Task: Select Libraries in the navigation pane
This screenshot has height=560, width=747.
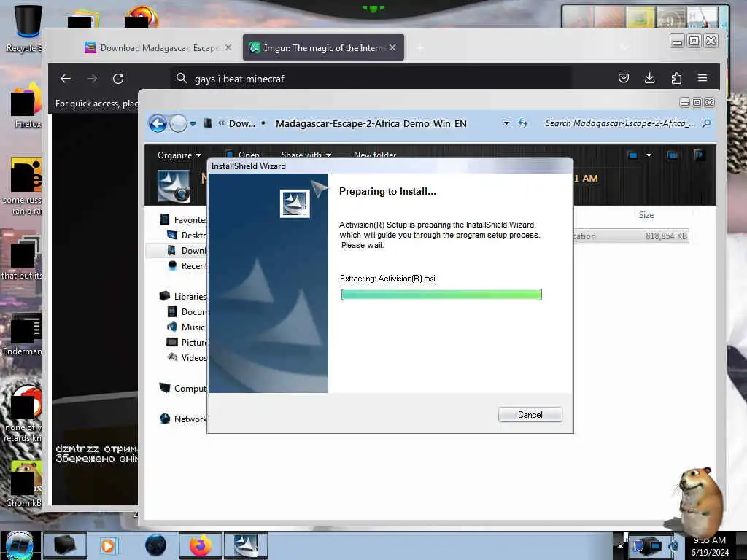Action: [x=183, y=296]
